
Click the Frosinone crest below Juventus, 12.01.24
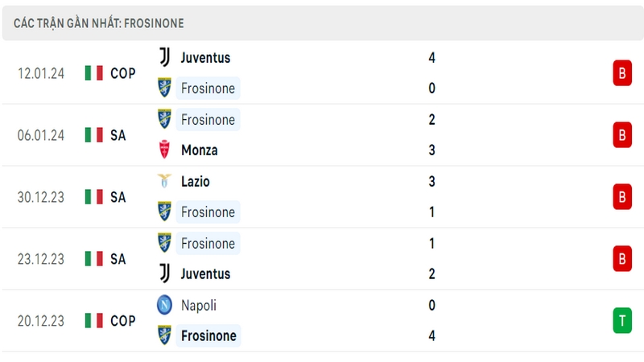pos(165,88)
